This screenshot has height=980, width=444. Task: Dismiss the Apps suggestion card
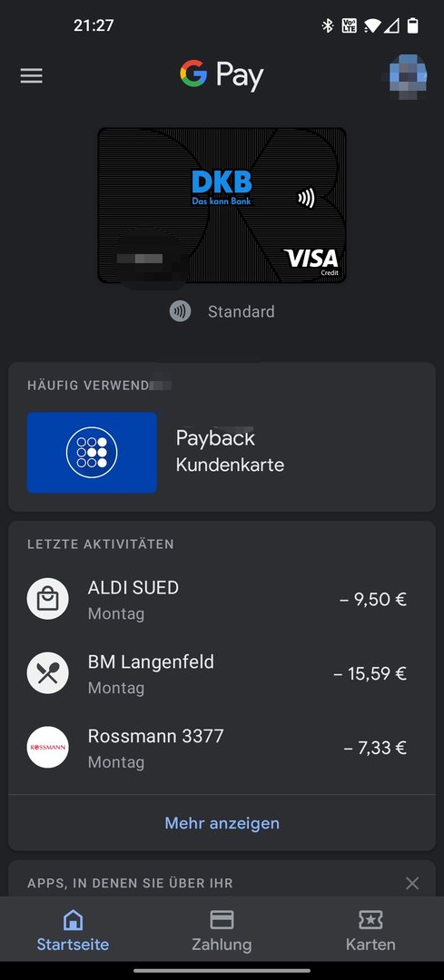[x=412, y=883]
